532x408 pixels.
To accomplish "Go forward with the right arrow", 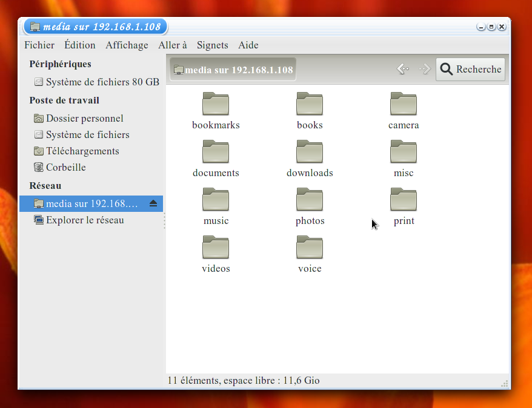I will [x=425, y=69].
